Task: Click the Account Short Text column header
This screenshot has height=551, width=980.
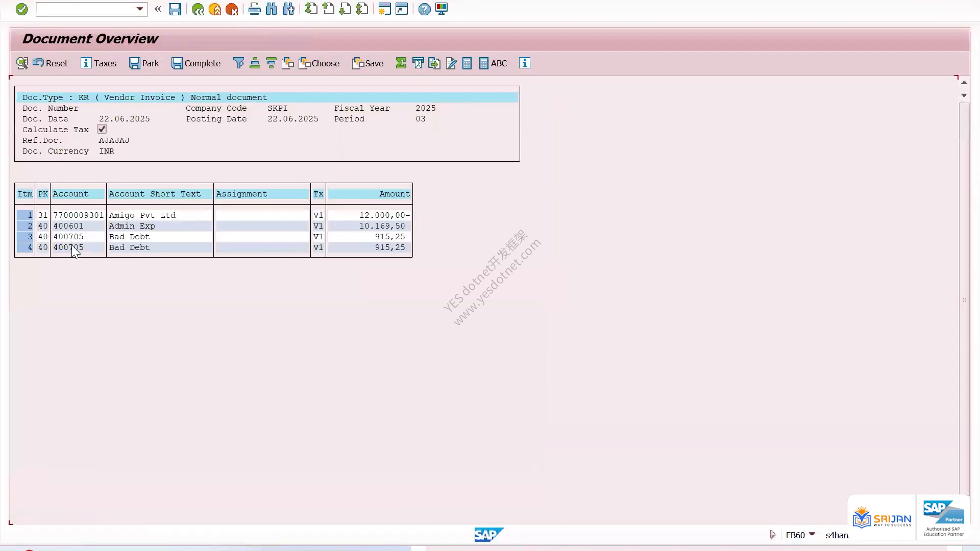Action: 160,194
